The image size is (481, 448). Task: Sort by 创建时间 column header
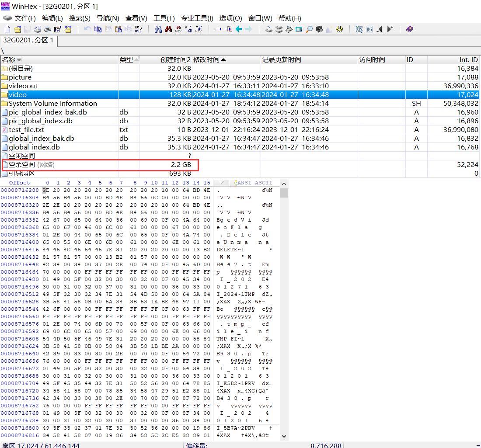(x=166, y=60)
